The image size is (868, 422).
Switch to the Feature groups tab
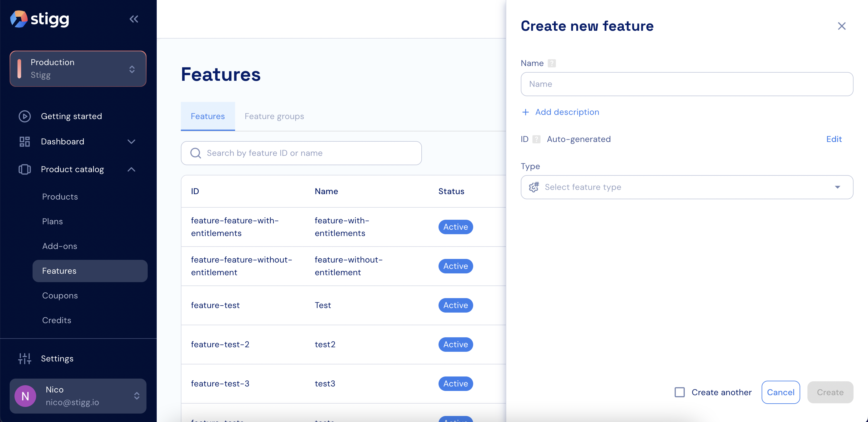[x=274, y=116]
